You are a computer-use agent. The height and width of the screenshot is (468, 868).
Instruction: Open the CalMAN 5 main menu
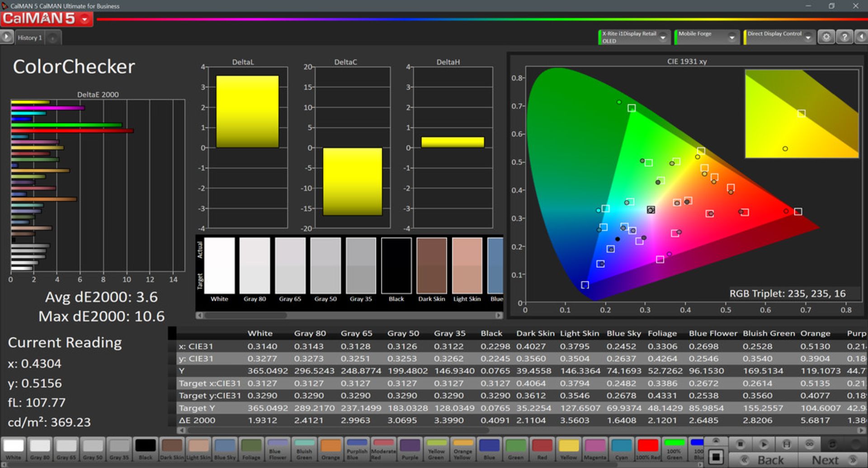[85, 19]
